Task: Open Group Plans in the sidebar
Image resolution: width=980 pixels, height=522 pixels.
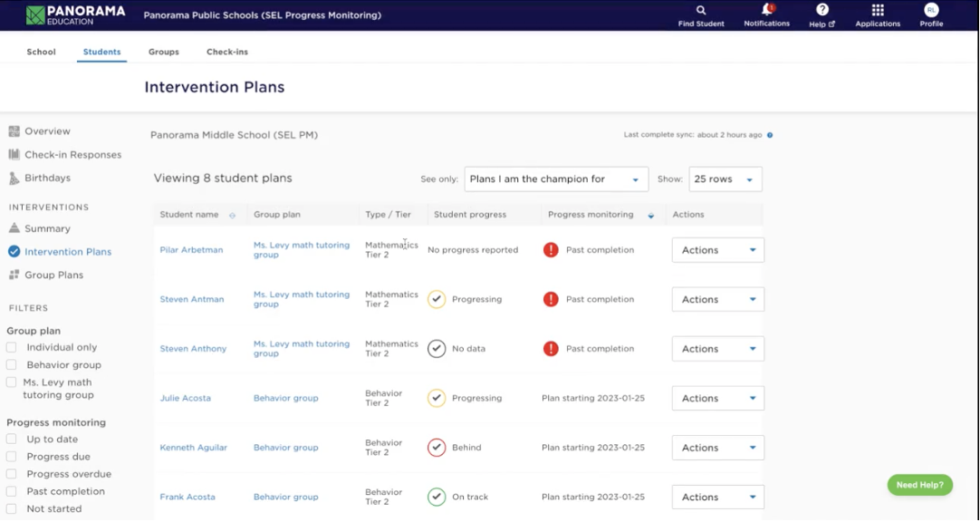Action: click(x=53, y=275)
